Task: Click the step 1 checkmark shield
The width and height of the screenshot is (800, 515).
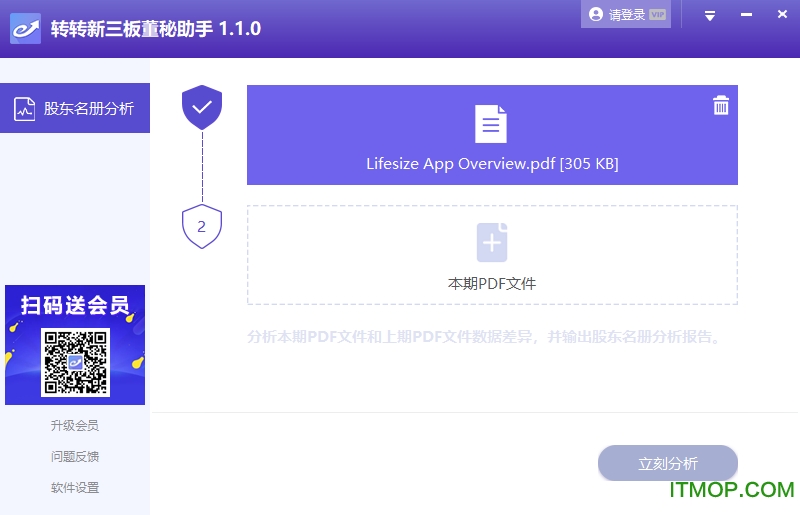Action: [x=202, y=108]
